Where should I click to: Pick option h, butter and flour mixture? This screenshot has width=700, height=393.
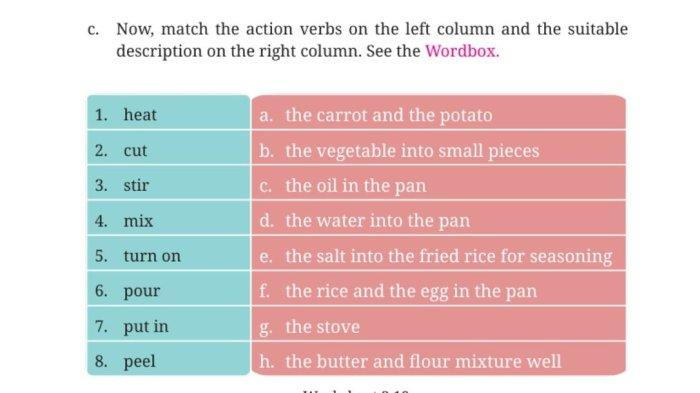click(438, 359)
